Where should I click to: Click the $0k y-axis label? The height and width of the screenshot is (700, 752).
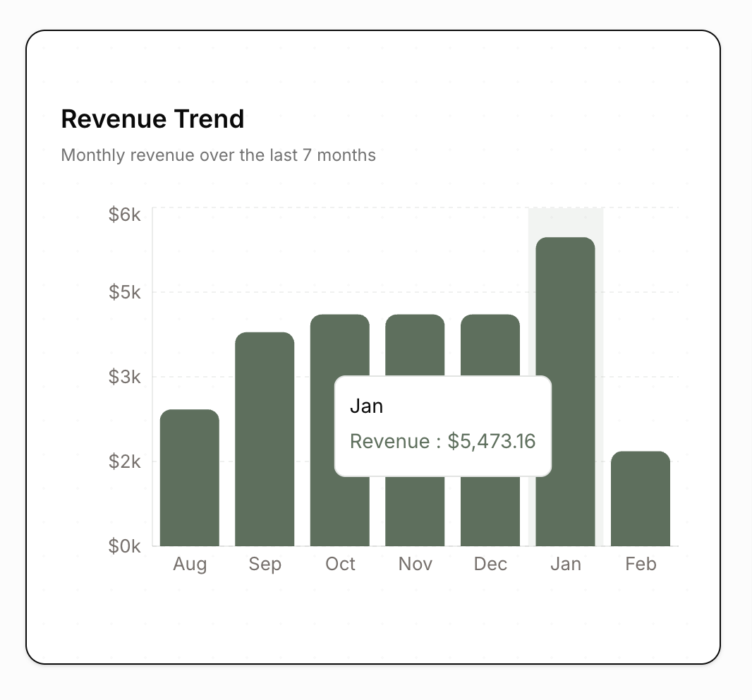point(125,546)
